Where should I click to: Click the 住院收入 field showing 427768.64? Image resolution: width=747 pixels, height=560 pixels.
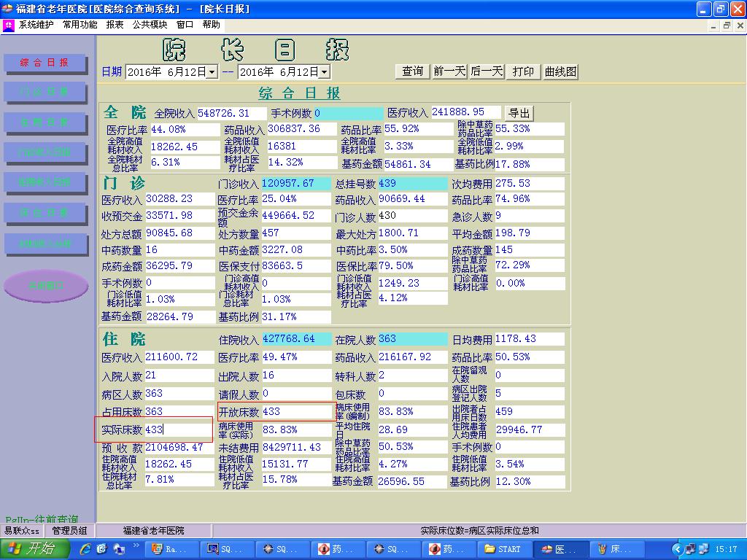(297, 339)
